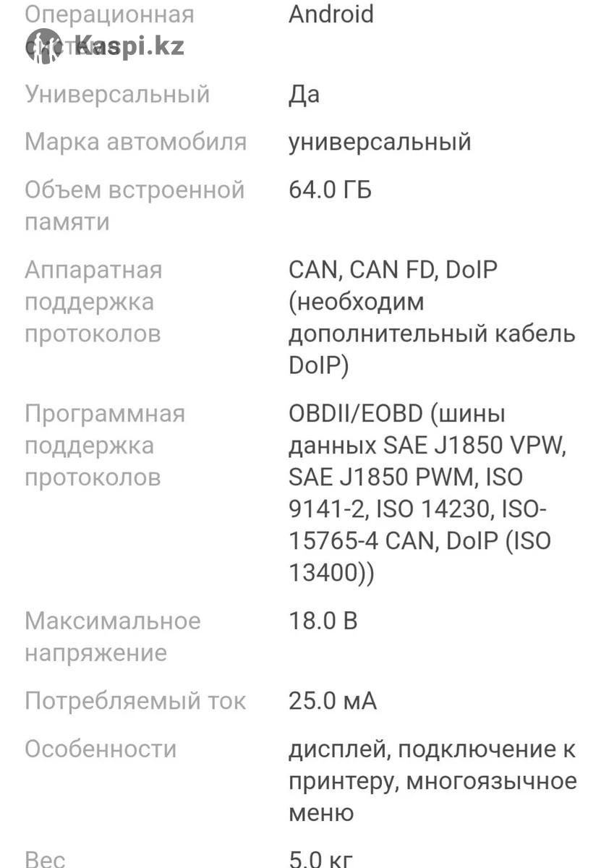Select the Марка автомобиля label
The image size is (601, 868).
[x=135, y=142]
